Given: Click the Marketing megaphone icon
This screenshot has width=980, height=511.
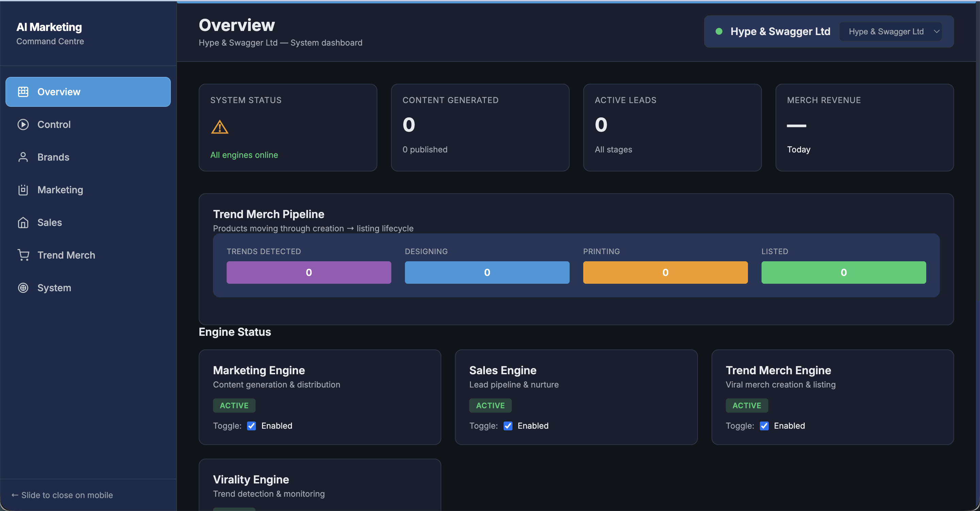Looking at the screenshot, I should click(23, 189).
